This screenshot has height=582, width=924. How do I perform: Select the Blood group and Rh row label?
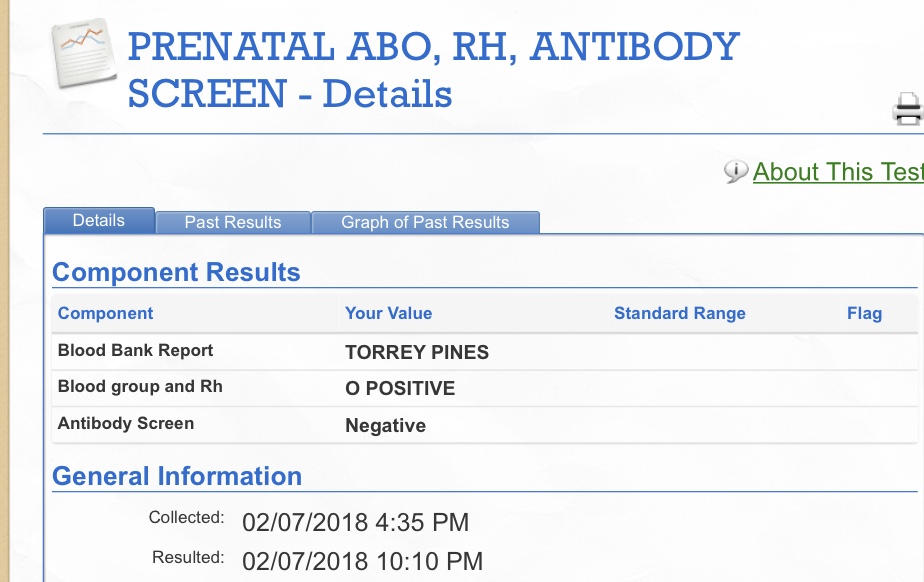(x=140, y=387)
